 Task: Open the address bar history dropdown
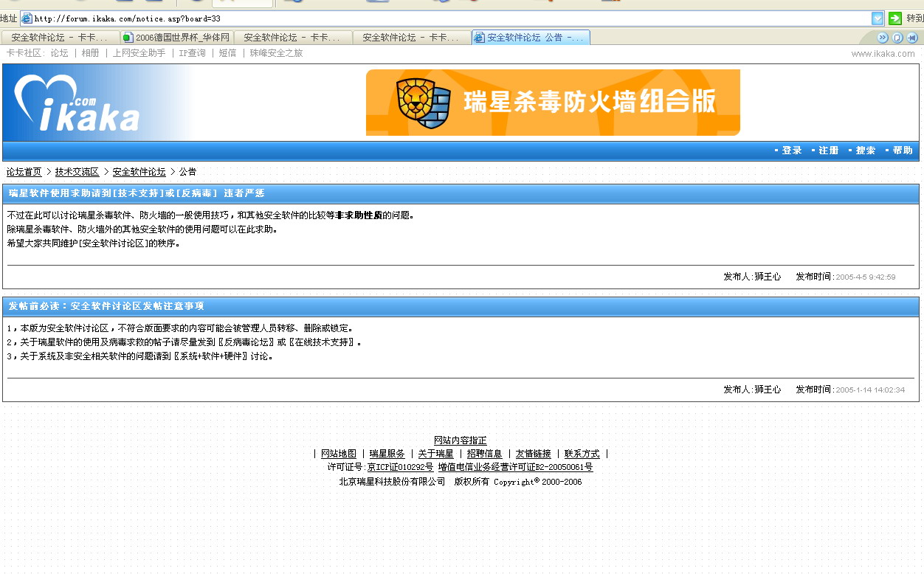click(x=878, y=18)
